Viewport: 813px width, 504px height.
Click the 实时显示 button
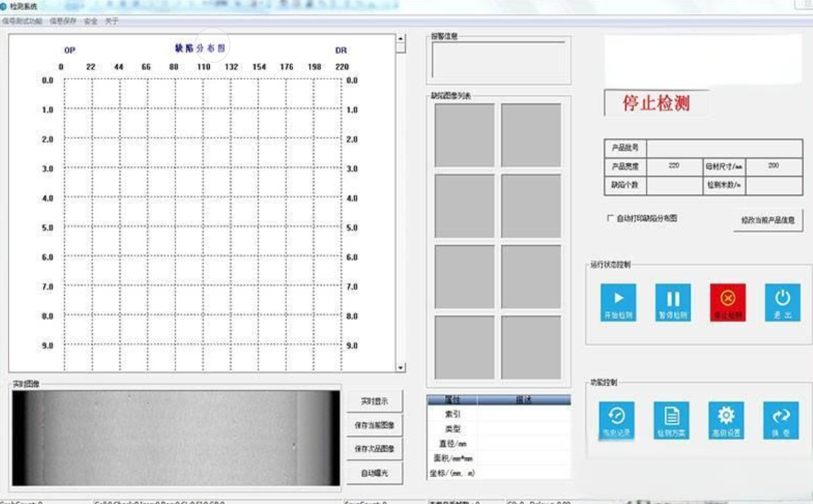(x=374, y=401)
